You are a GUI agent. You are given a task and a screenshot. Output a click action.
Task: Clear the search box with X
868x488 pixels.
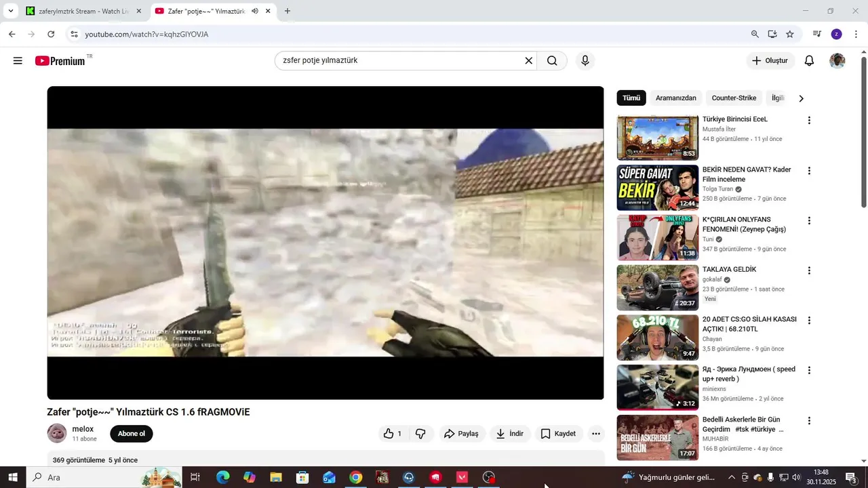529,61
